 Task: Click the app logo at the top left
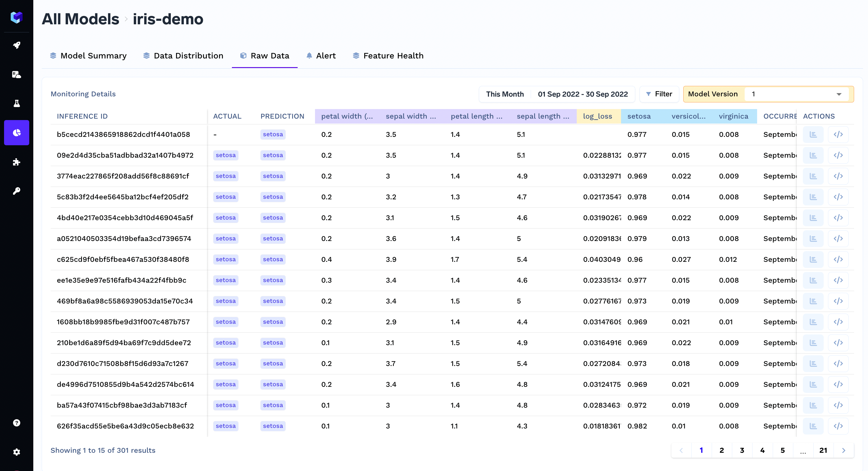coord(17,17)
